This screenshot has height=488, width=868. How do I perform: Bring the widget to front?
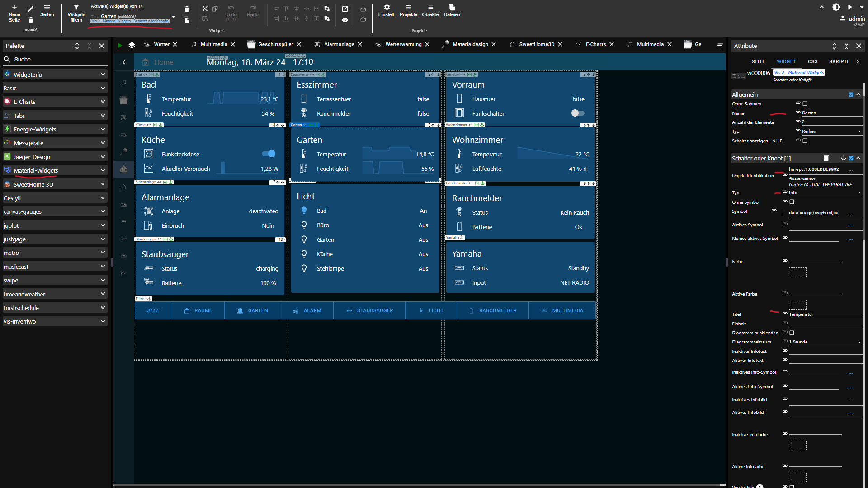327,9
